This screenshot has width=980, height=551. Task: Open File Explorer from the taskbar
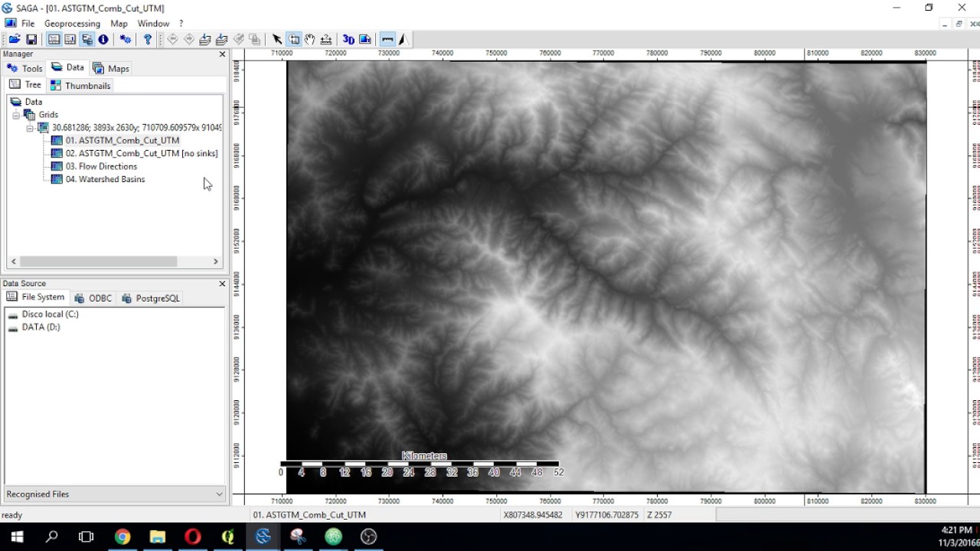(158, 536)
